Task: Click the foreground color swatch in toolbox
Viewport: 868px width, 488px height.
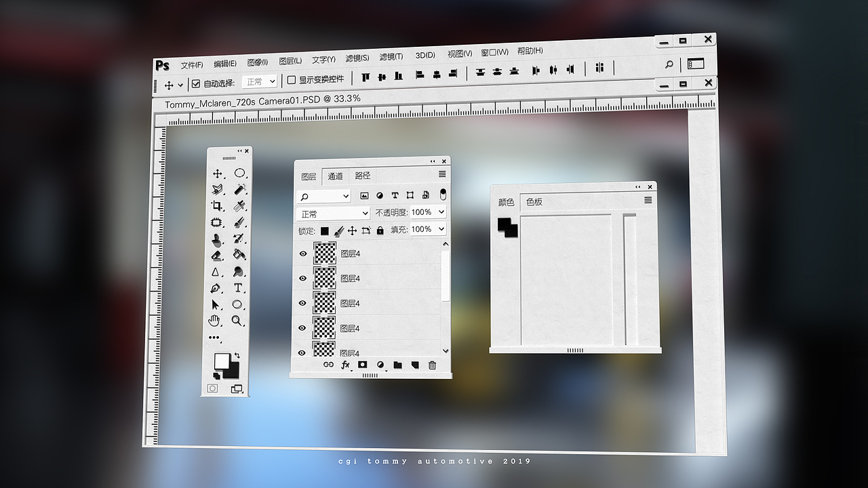Action: (x=222, y=361)
